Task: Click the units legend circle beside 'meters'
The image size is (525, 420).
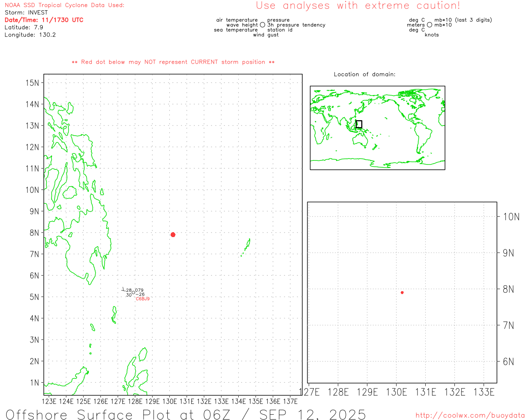Action: 429,25
